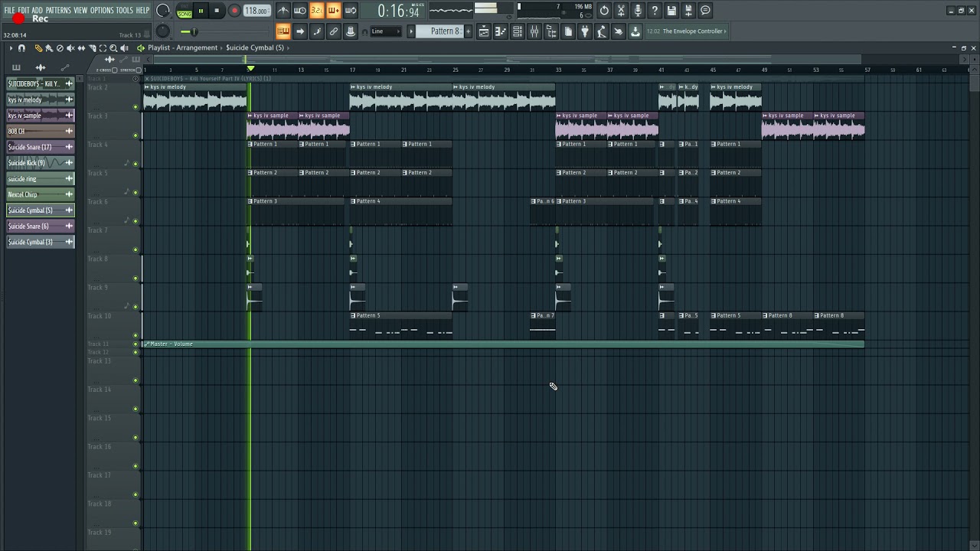The image size is (980, 551).
Task: Open the Line snap dropdown
Action: pos(387,31)
